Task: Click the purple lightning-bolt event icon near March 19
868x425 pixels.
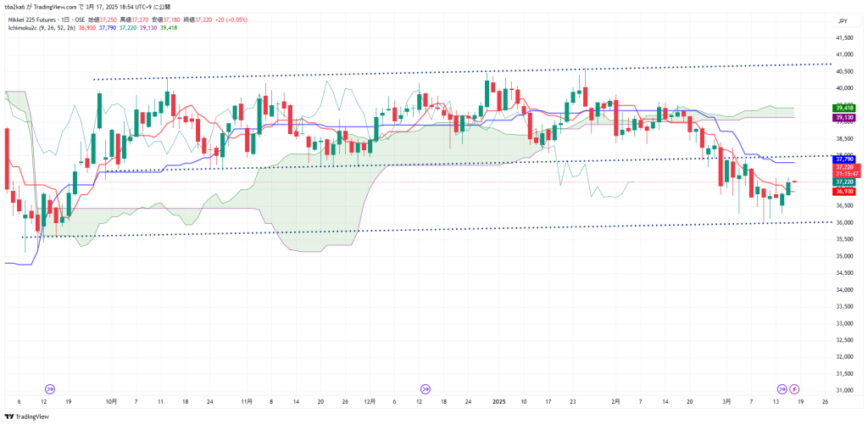Action: click(795, 389)
